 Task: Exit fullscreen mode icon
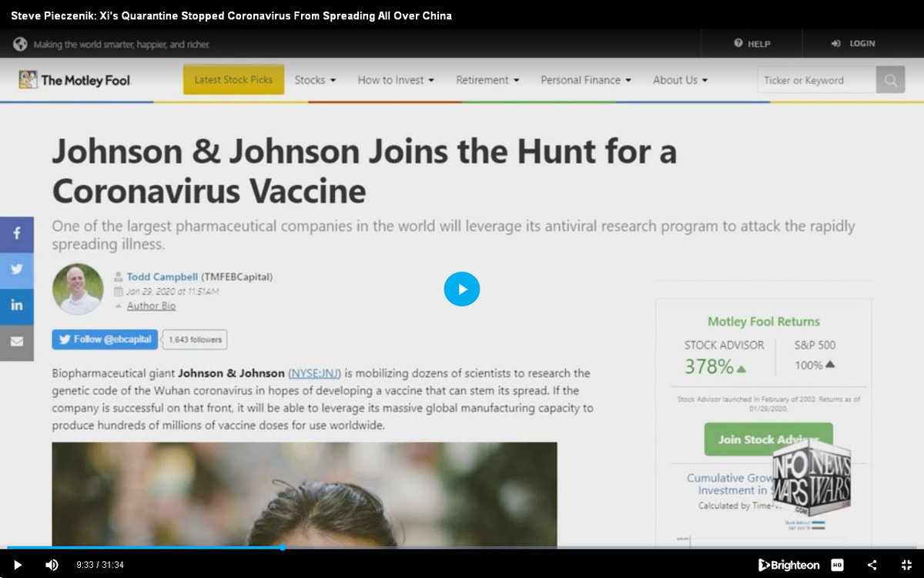906,565
